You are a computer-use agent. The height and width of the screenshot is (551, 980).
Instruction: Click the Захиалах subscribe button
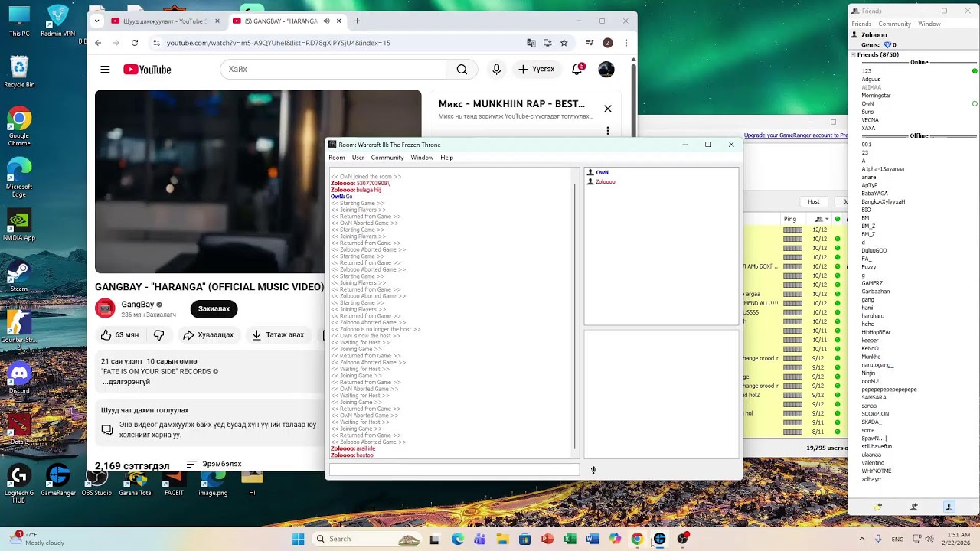tap(214, 308)
